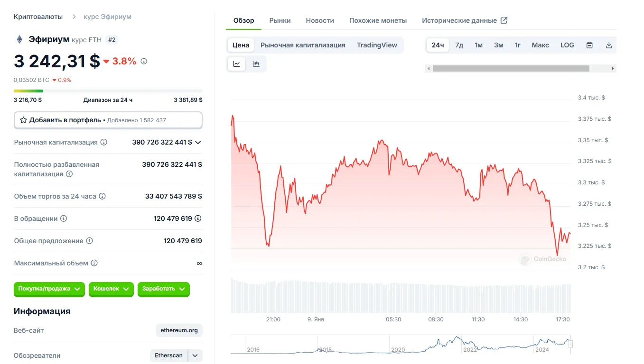Viewport: 644px width, 364px height.
Task: Open the ethereum.org website link
Action: point(179,330)
